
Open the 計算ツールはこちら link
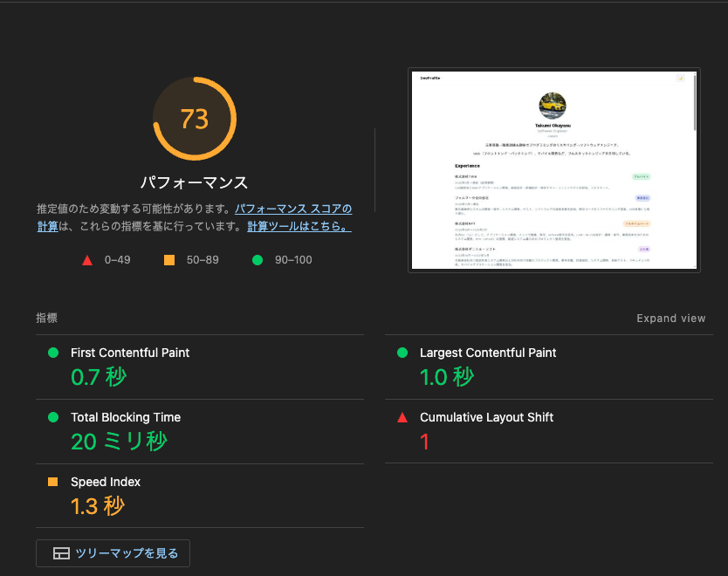[x=299, y=226]
